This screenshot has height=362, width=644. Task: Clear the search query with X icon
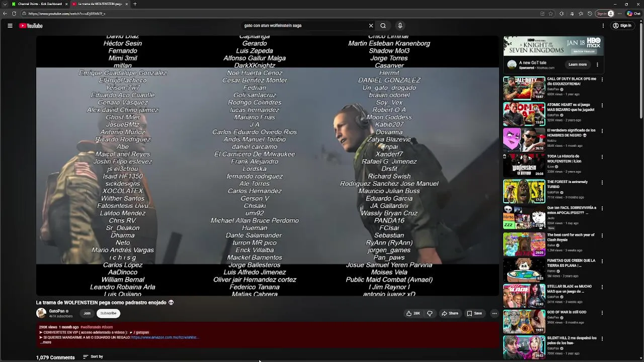point(371,26)
